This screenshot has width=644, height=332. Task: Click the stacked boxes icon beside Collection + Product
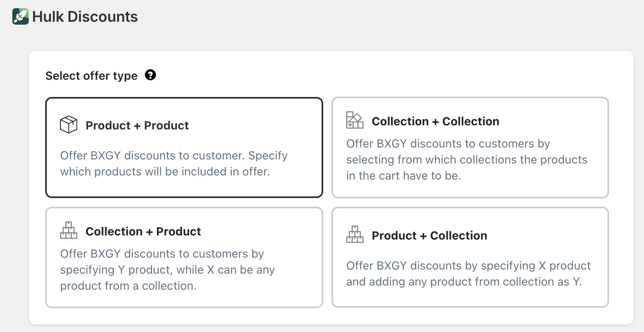pos(69,231)
